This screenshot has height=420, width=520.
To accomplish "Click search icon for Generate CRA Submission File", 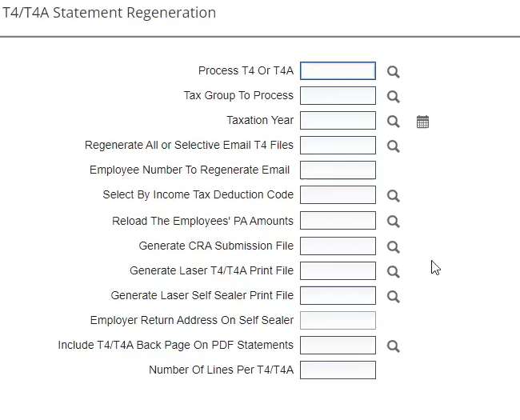I will pos(393,246).
